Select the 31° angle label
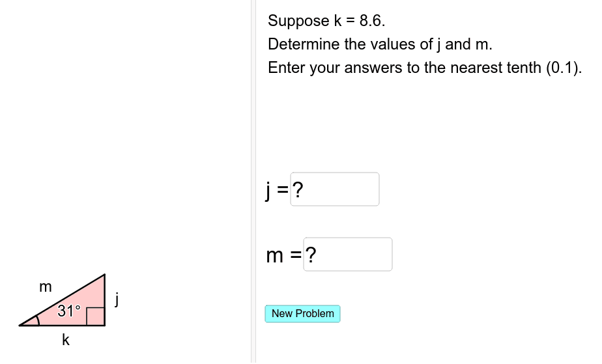Viewport: 602px width, 364px height. point(69,311)
